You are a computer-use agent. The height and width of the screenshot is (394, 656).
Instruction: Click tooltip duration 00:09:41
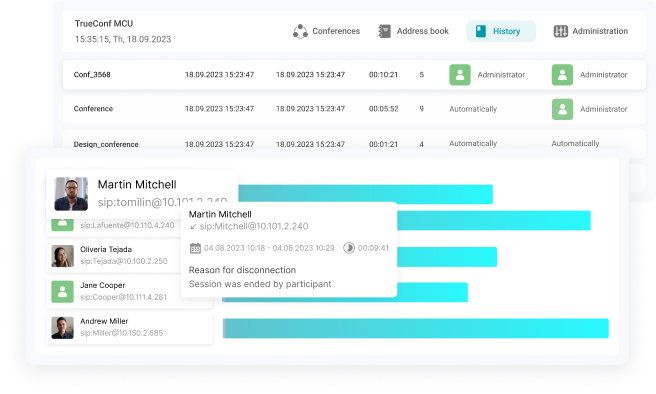[x=373, y=248]
